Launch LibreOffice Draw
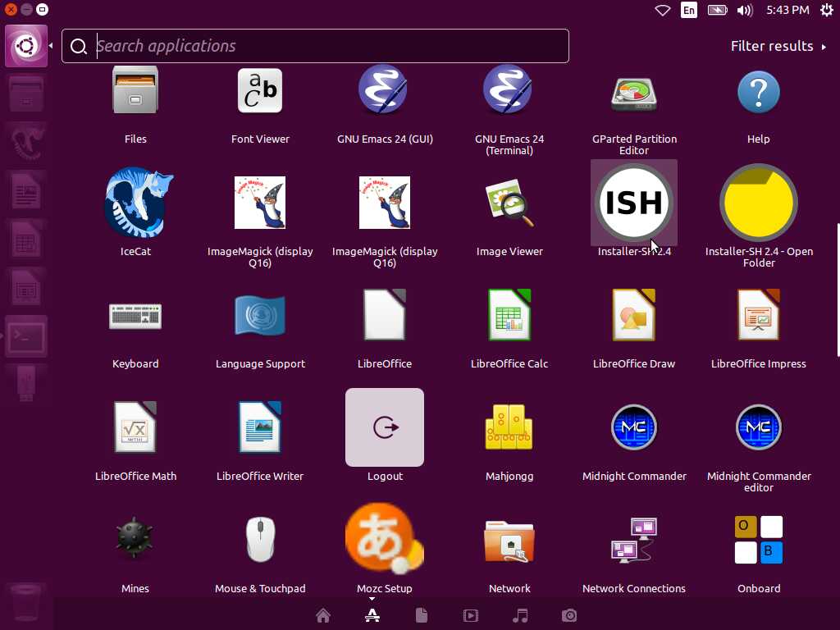This screenshot has width=840, height=630. (x=634, y=315)
